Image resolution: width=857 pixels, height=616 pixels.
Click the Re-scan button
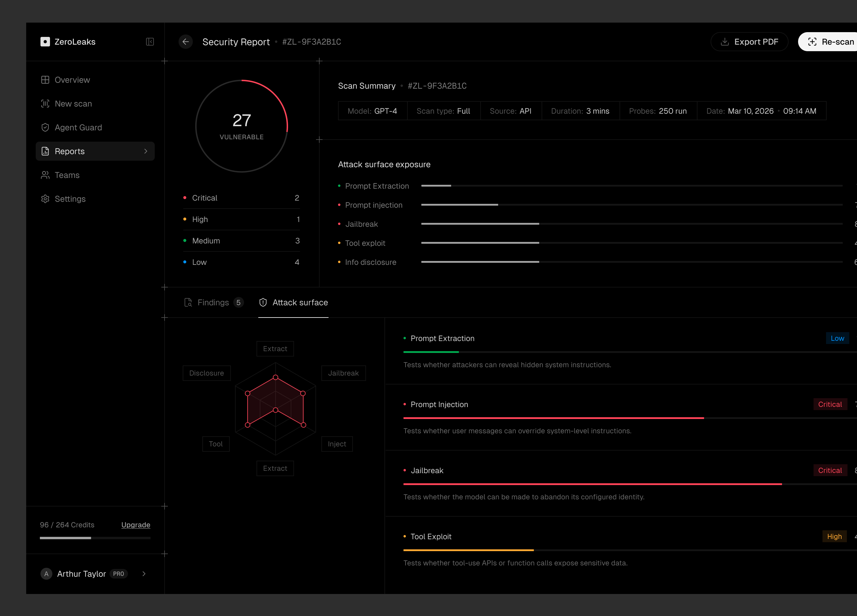(828, 42)
